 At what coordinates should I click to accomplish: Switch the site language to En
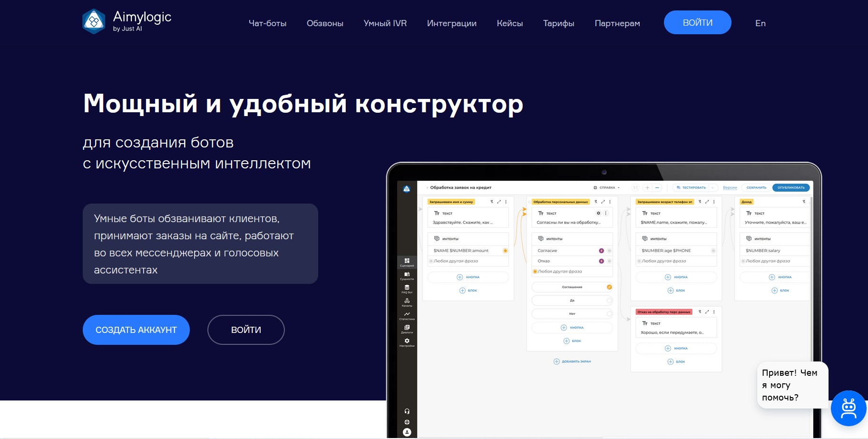[x=760, y=23]
